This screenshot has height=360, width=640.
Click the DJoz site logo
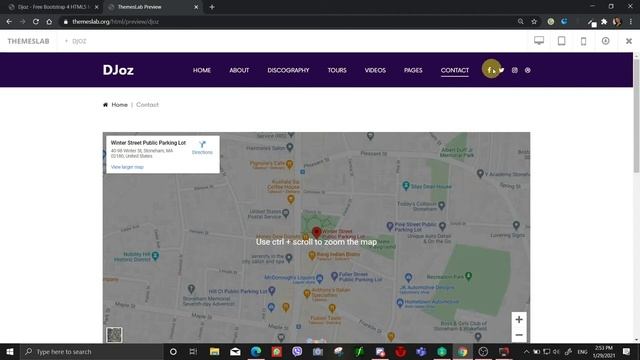click(x=118, y=70)
